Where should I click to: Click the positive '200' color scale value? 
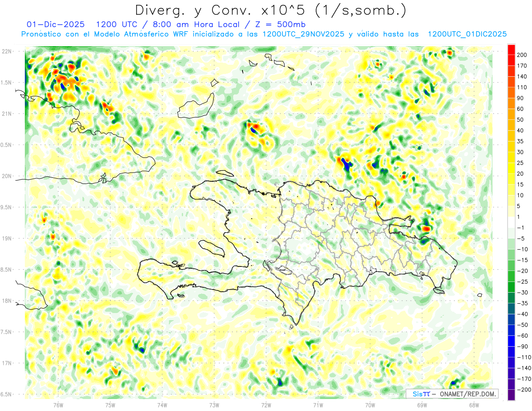coord(522,55)
